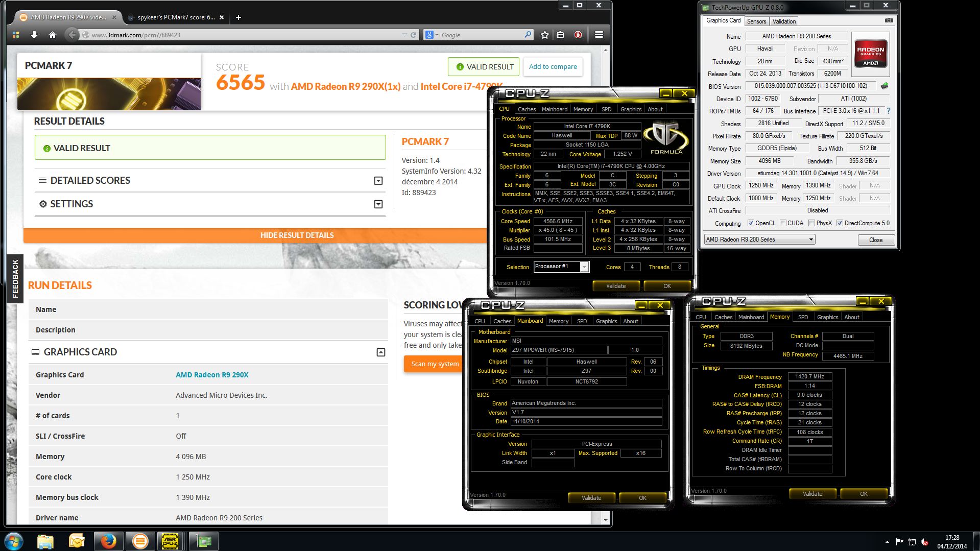Image resolution: width=980 pixels, height=551 pixels.
Task: Open Caches tab in CPU window
Action: coord(527,109)
